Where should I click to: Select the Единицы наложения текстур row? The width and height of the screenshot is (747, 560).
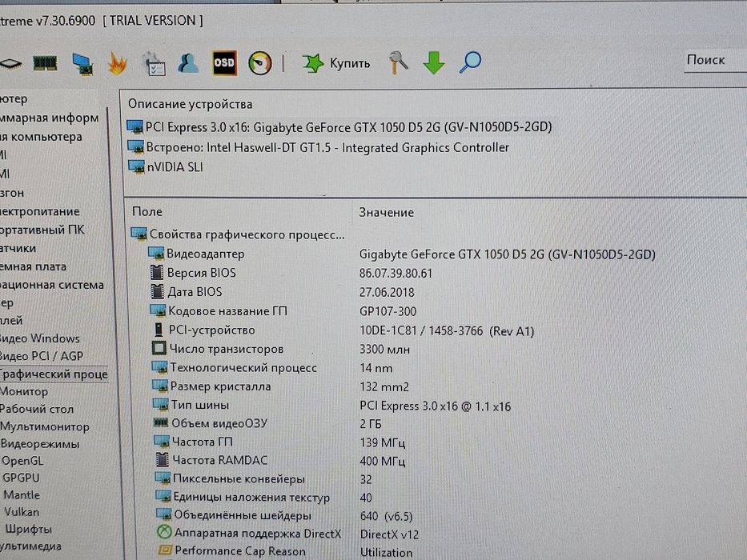pyautogui.click(x=264, y=497)
